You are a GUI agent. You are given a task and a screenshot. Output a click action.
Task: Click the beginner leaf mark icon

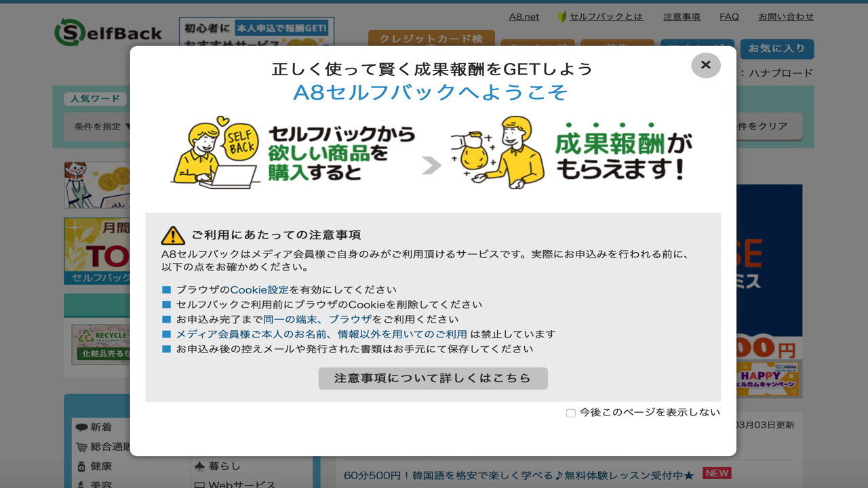(562, 17)
